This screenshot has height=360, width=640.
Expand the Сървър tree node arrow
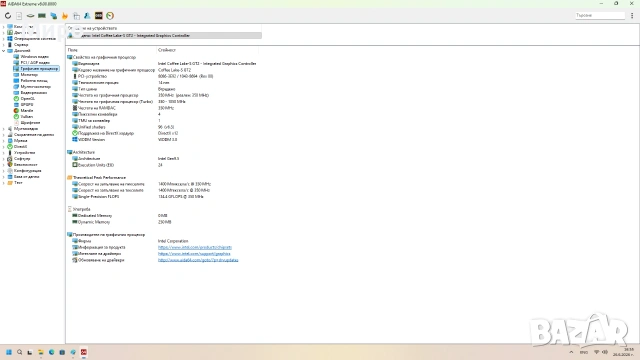pos(4,44)
